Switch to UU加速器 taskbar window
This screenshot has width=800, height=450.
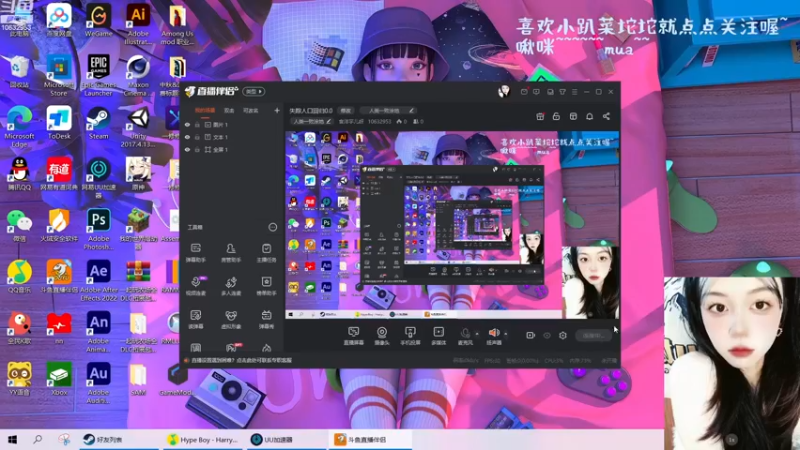(x=287, y=439)
